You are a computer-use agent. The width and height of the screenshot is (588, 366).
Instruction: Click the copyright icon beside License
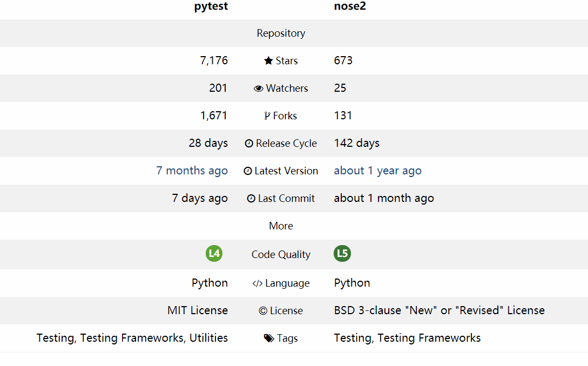[263, 311]
